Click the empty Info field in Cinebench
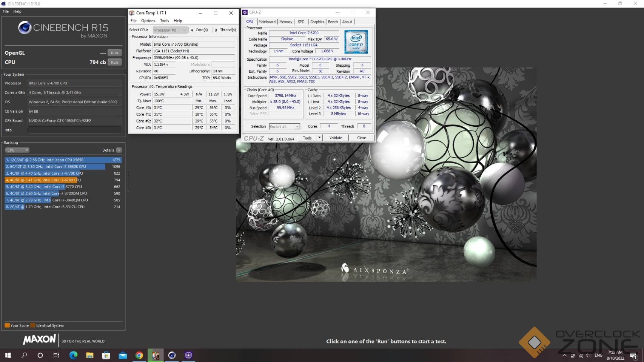Screen dimensions: 644x362 click(x=74, y=130)
